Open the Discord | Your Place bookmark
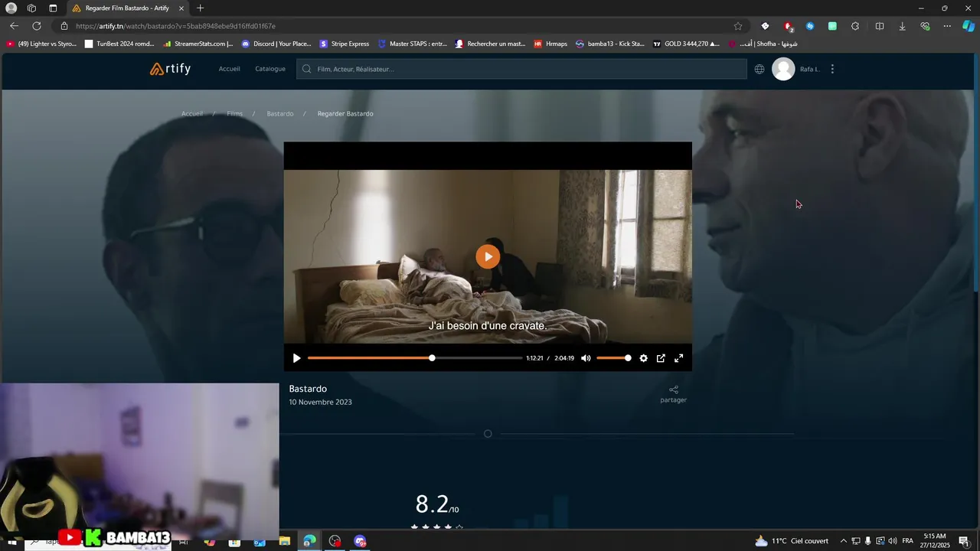Image resolution: width=980 pixels, height=551 pixels. point(276,44)
